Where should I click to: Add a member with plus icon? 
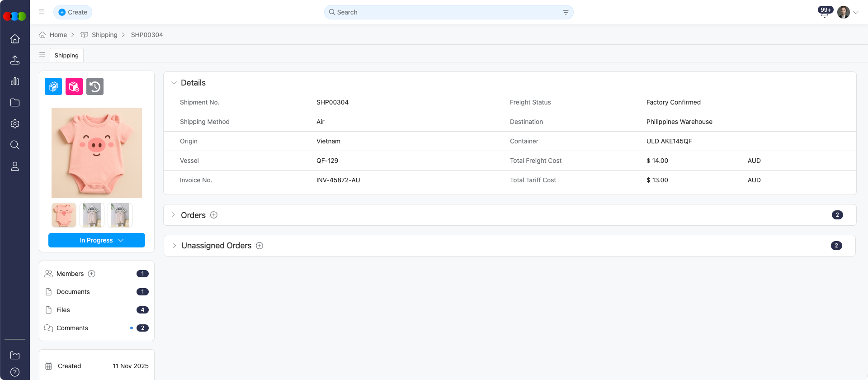pos(92,274)
